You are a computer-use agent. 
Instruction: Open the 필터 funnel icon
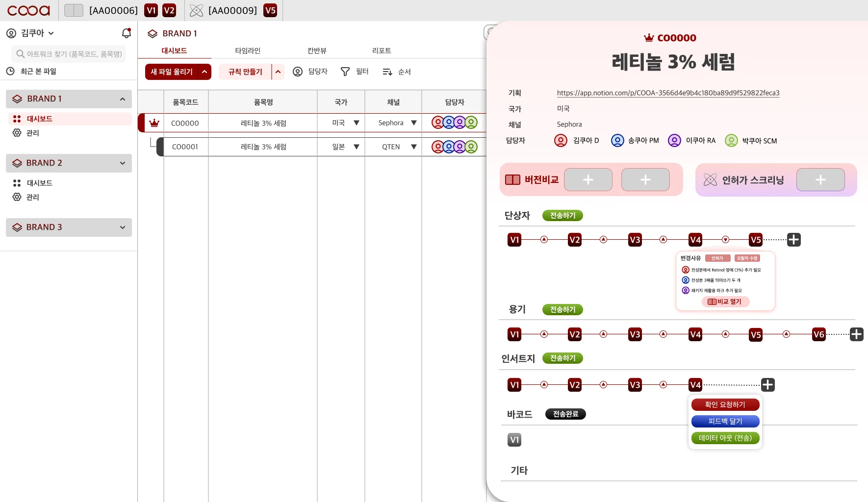coord(345,72)
